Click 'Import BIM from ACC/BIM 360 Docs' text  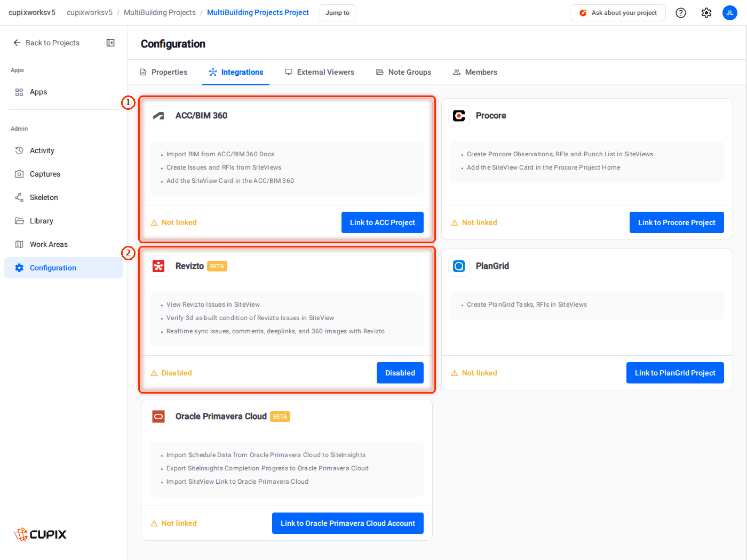tap(220, 154)
